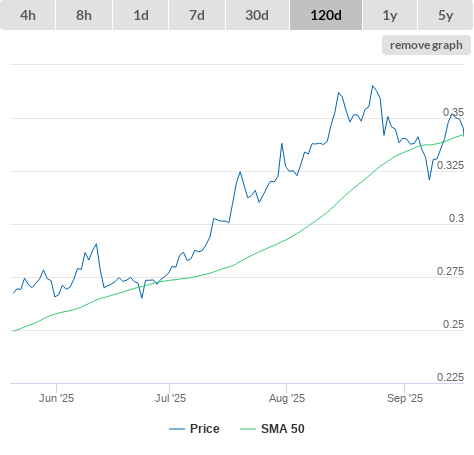Image resolution: width=474 pixels, height=455 pixels.
Task: Click the highest price peak on chart
Action: point(373,86)
